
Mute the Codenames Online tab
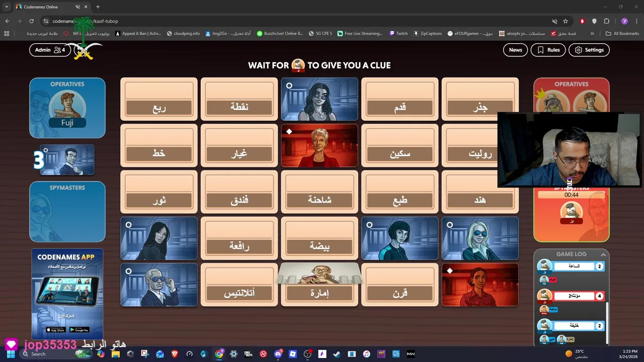coord(77,7)
